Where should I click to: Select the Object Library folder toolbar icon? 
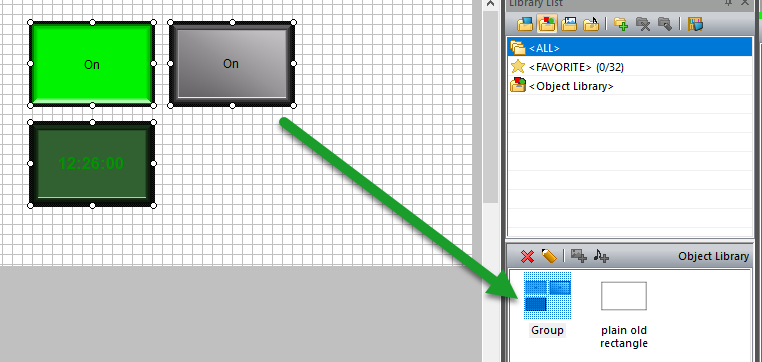(546, 23)
